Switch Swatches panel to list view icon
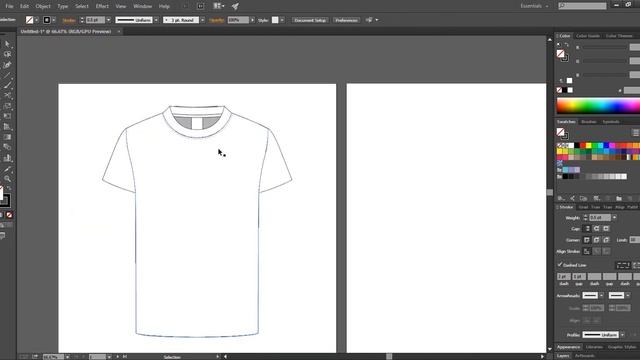640x360 pixels. coord(636,132)
